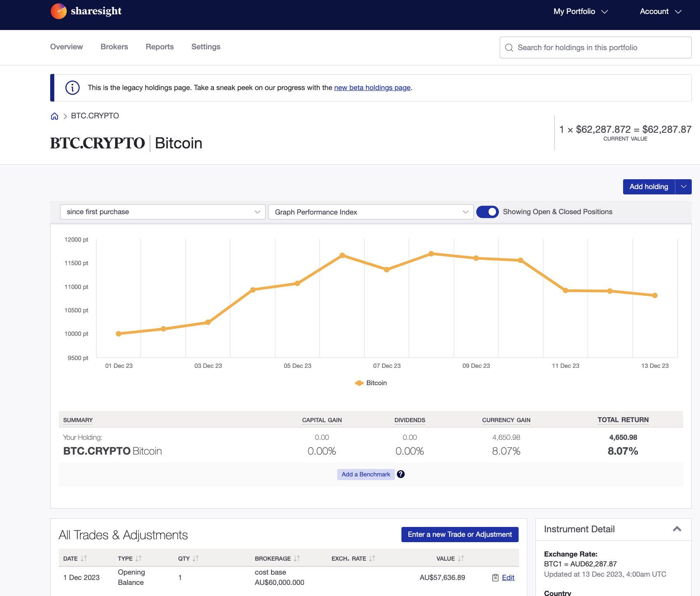
Task: Click the search magnifier icon
Action: click(509, 47)
